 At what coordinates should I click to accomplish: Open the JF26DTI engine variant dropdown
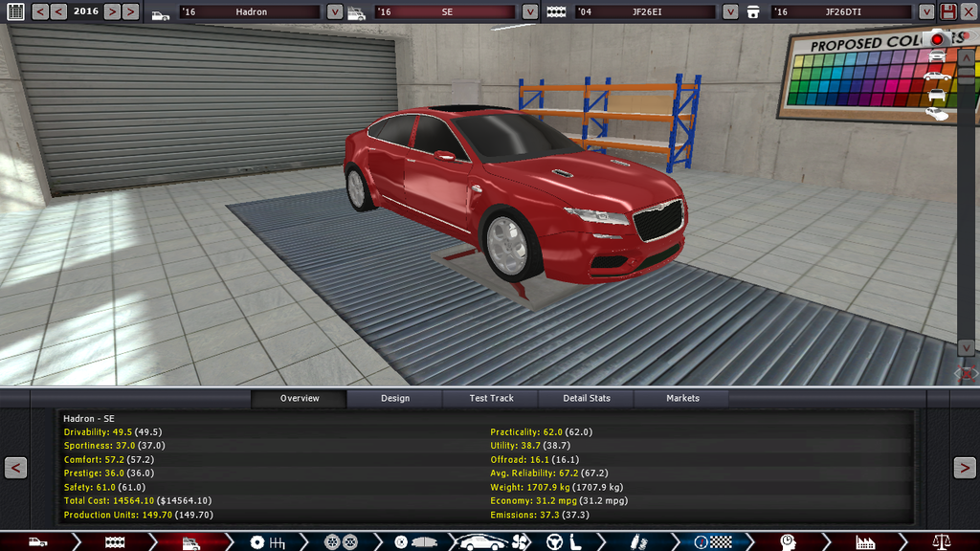point(925,11)
